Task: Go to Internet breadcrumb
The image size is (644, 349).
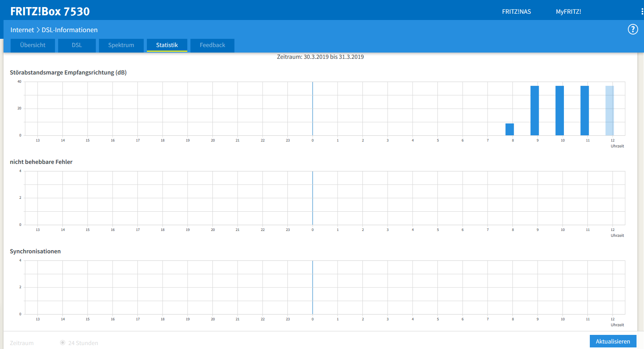Action: click(x=22, y=30)
